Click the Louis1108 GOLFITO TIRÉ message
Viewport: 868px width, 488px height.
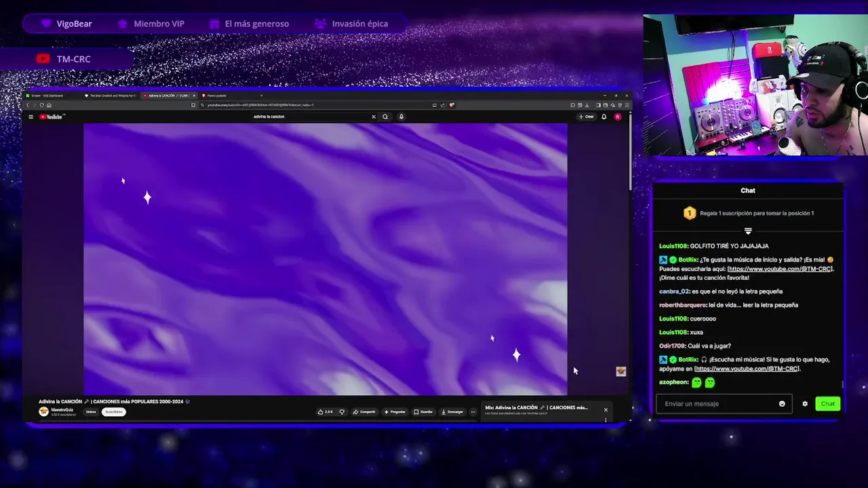pos(714,246)
